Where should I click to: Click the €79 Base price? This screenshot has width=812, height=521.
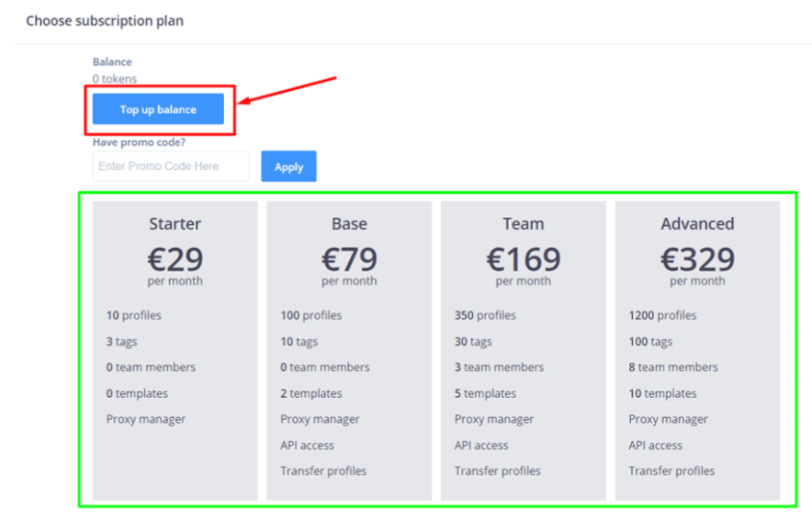click(x=349, y=258)
